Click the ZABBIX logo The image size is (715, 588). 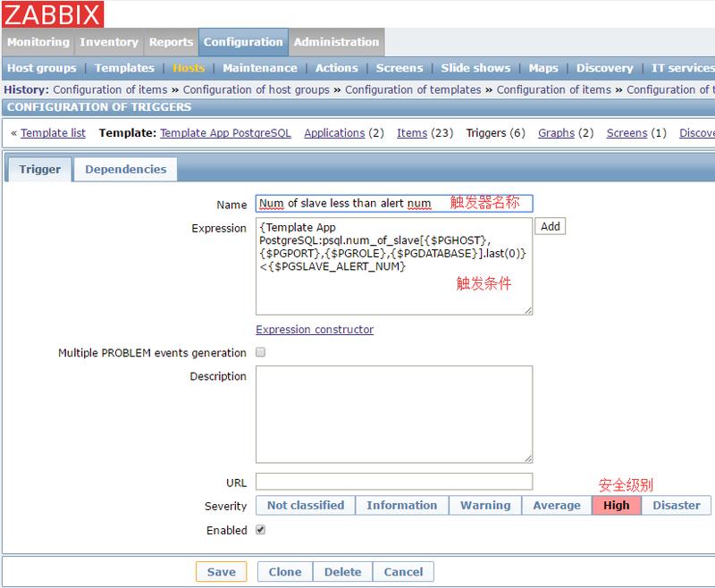53,14
